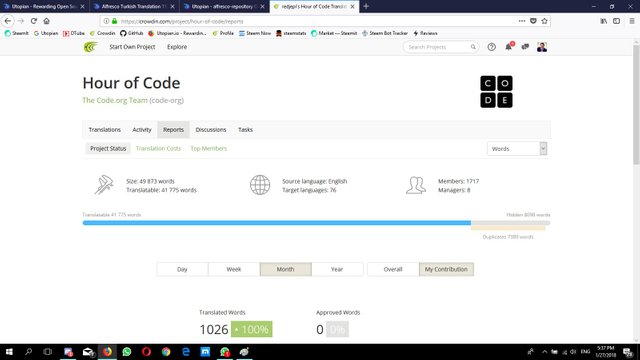Switch the ENG input language indicator
This screenshot has width=640, height=360.
pyautogui.click(x=585, y=351)
